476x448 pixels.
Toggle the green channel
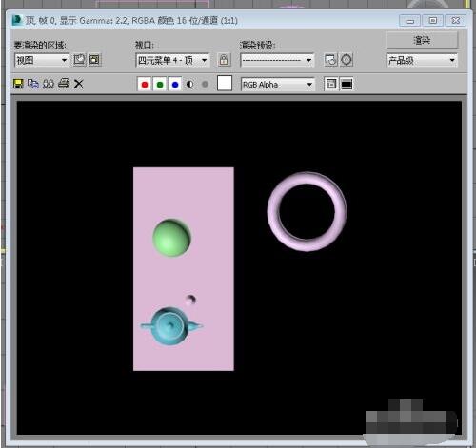pos(160,85)
